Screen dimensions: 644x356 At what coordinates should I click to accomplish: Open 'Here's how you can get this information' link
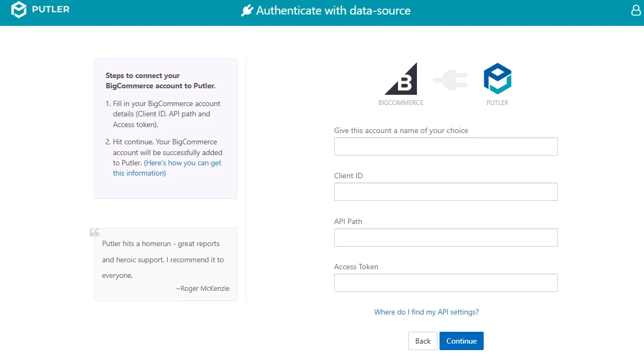(167, 167)
